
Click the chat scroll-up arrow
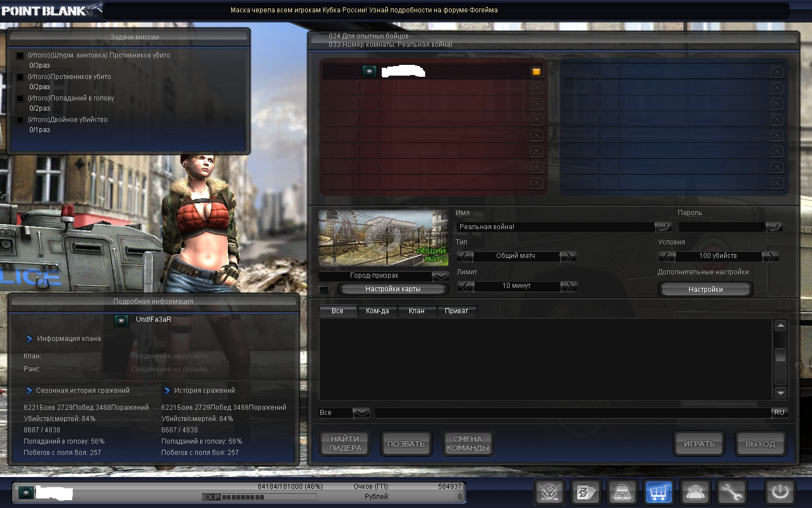pyautogui.click(x=780, y=326)
